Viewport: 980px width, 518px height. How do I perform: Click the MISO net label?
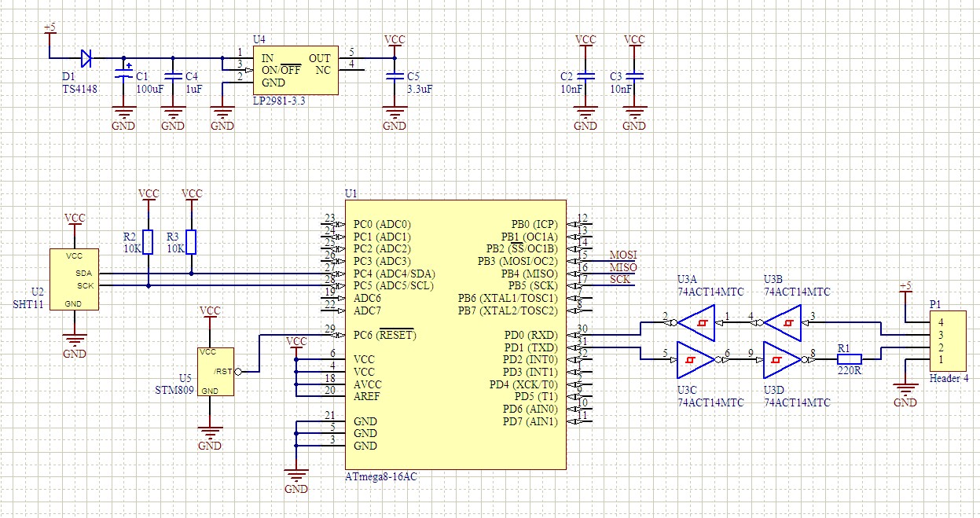[x=623, y=268]
